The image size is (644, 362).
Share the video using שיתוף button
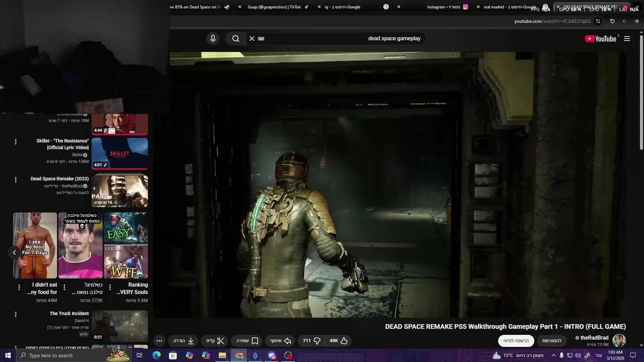click(281, 341)
